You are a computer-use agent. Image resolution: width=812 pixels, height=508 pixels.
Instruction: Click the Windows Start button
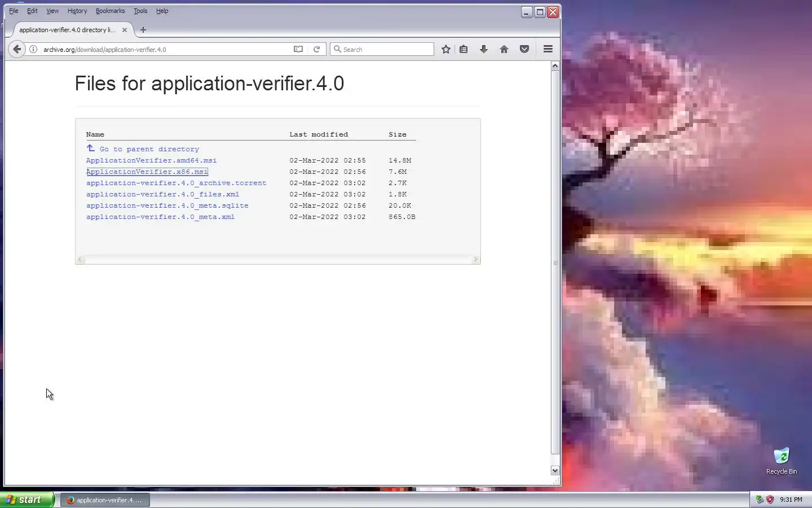point(27,500)
